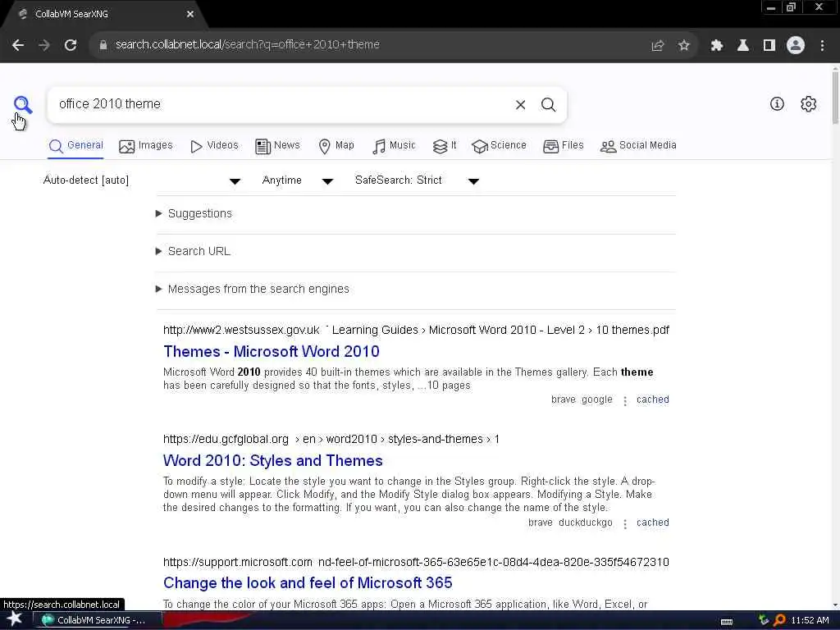Switch to the Images search tab

pyautogui.click(x=146, y=146)
